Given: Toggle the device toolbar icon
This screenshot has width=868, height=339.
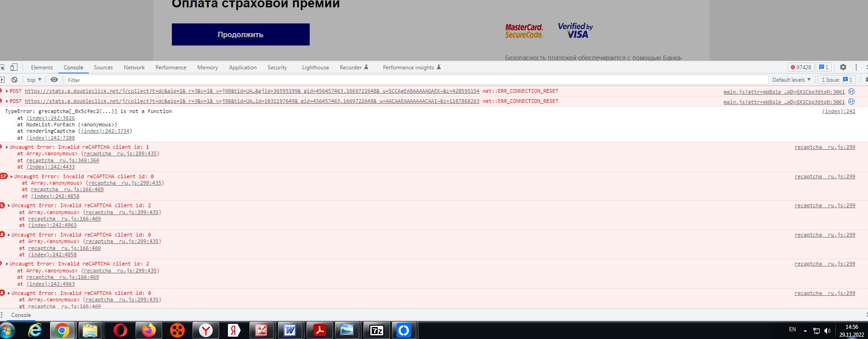Looking at the screenshot, I should point(14,67).
